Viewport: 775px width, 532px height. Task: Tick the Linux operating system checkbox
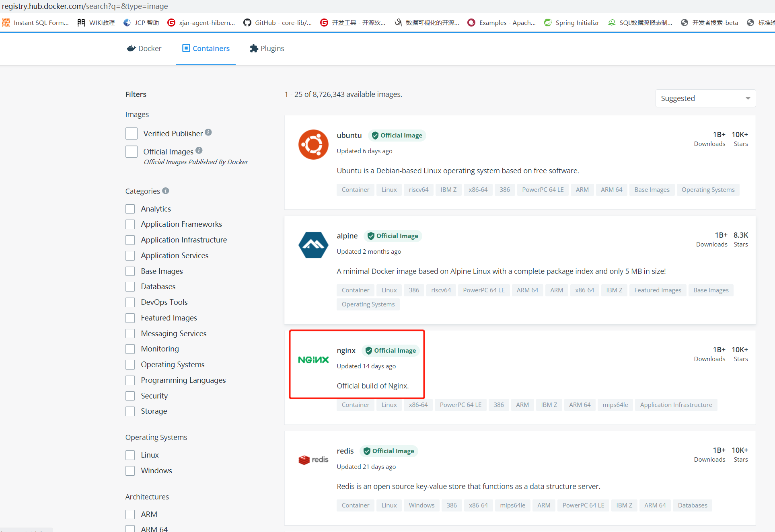pos(130,455)
